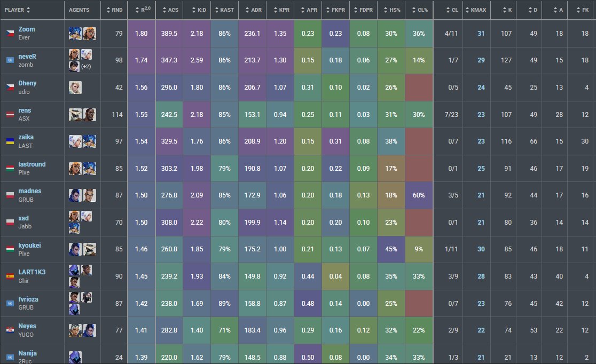Image resolution: width=596 pixels, height=364 pixels.
Task: Click Zoom's 389.5 ACS cell
Action: [169, 34]
